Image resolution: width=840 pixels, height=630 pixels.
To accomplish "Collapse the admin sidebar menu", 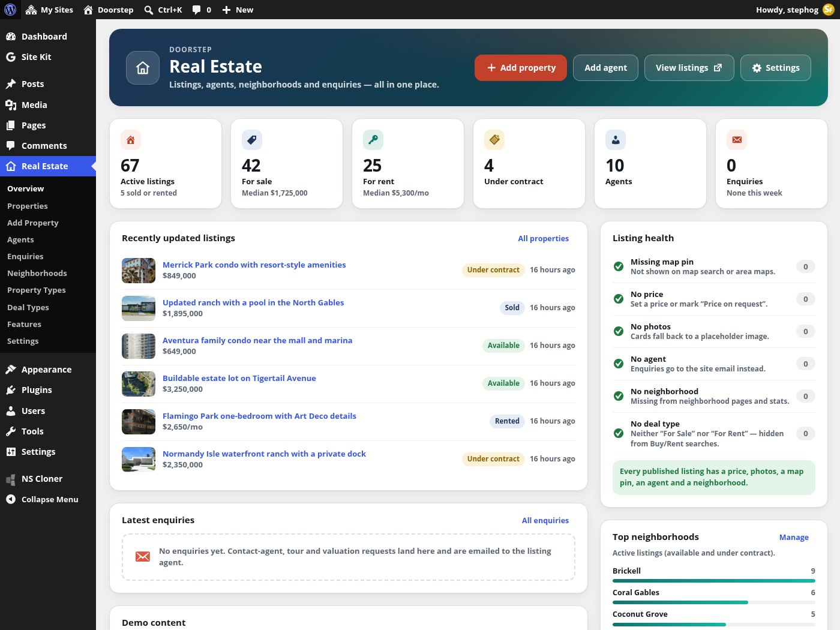I will (48, 499).
